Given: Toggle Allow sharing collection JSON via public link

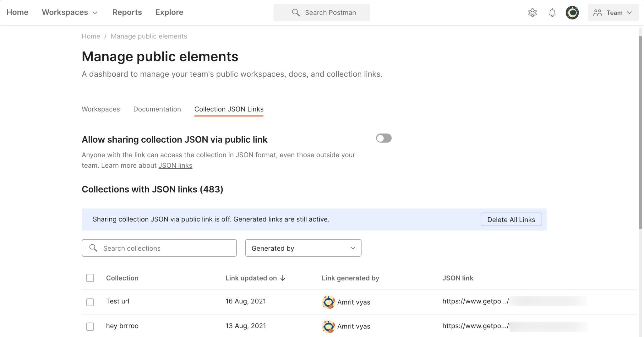Looking at the screenshot, I should (x=384, y=138).
